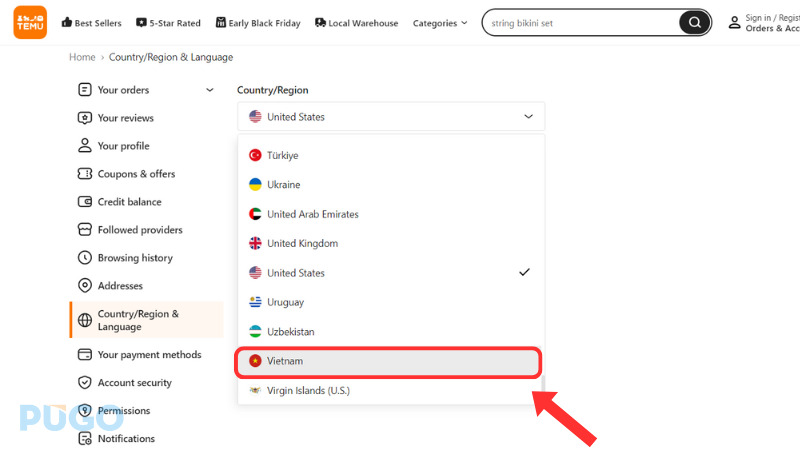Viewport: 800px width, 450px height.
Task: Open Your payment methods link
Action: (x=148, y=355)
